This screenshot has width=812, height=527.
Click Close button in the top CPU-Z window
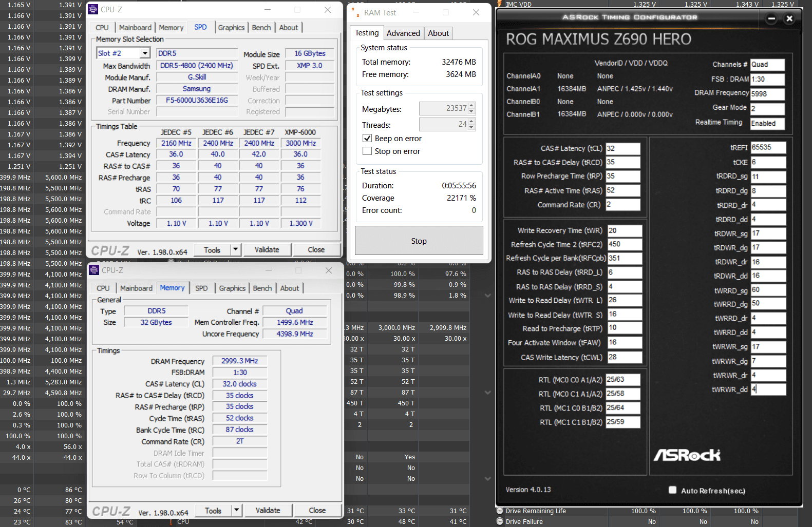[316, 250]
